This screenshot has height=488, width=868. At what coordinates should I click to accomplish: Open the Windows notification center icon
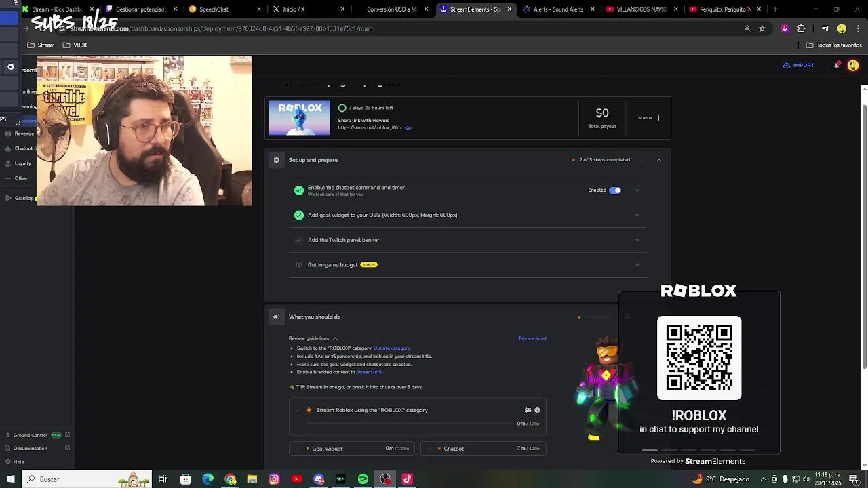pos(854,479)
